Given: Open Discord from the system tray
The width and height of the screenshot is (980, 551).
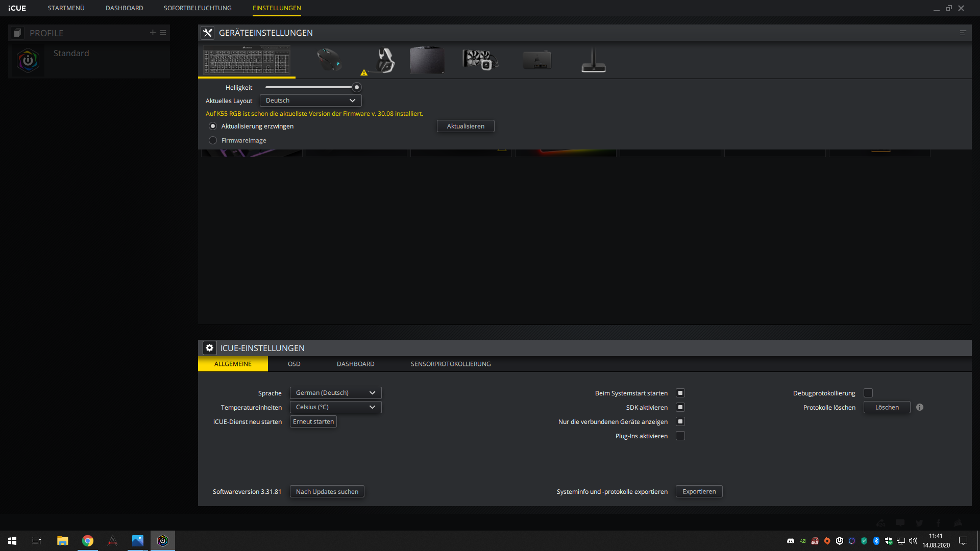Looking at the screenshot, I should point(791,541).
